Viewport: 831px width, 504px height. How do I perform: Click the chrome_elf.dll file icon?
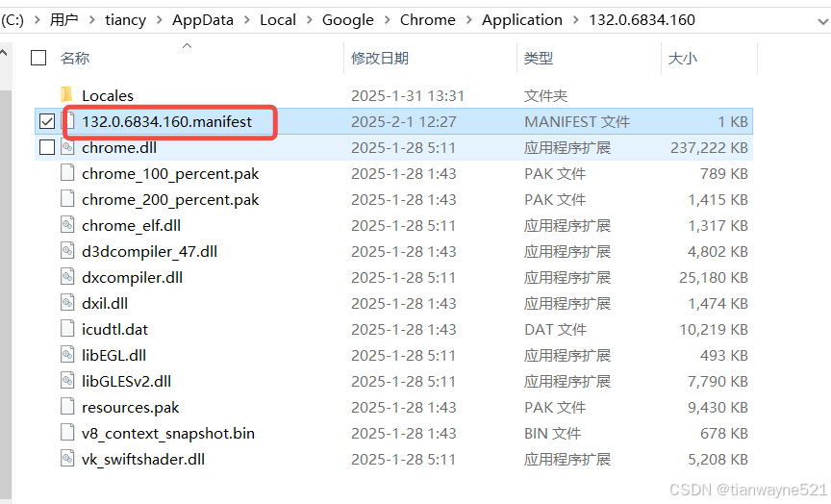[x=67, y=225]
